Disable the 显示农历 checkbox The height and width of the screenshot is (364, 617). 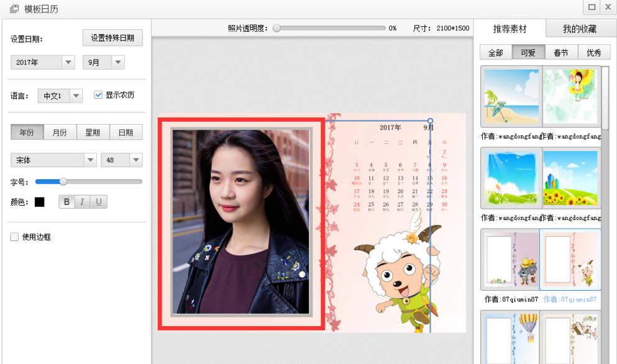(x=98, y=95)
